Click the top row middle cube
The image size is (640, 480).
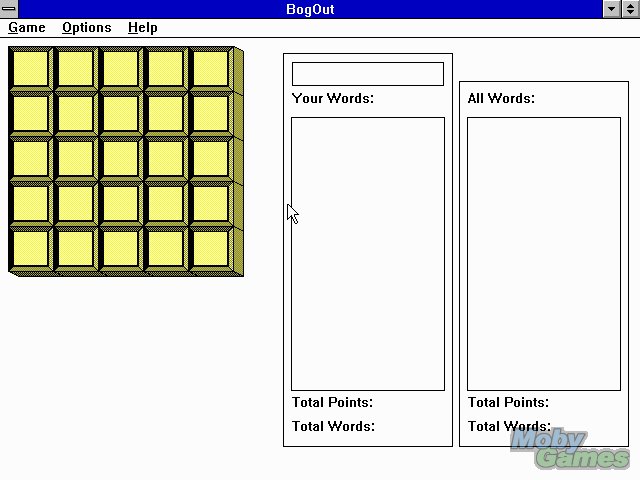[120, 68]
